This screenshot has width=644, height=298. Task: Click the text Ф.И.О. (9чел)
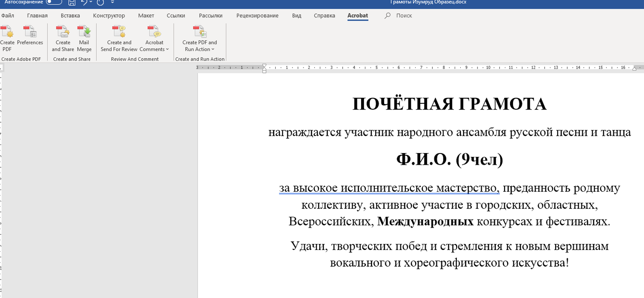[x=450, y=160]
